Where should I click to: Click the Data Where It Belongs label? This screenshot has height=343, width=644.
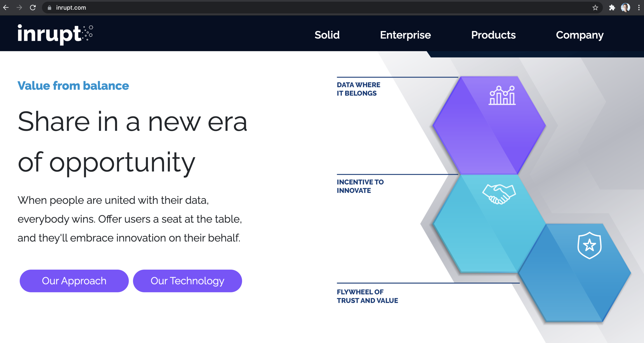click(358, 89)
